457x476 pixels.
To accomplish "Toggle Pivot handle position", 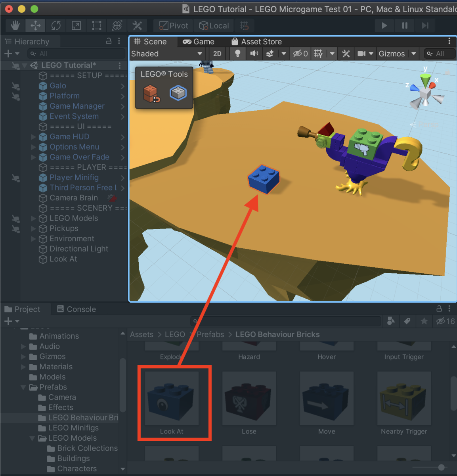I will pos(174,26).
